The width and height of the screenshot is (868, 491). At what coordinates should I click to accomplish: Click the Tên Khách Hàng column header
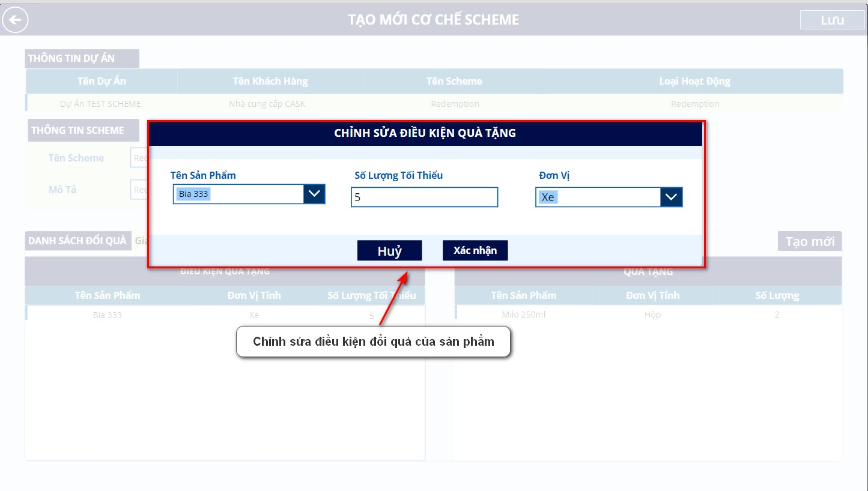(270, 81)
